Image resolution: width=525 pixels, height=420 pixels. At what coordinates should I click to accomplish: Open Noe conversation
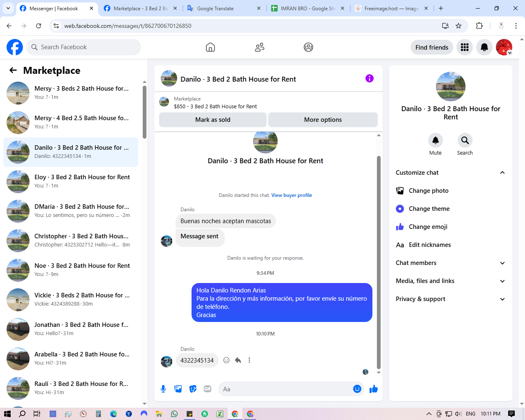click(x=71, y=270)
